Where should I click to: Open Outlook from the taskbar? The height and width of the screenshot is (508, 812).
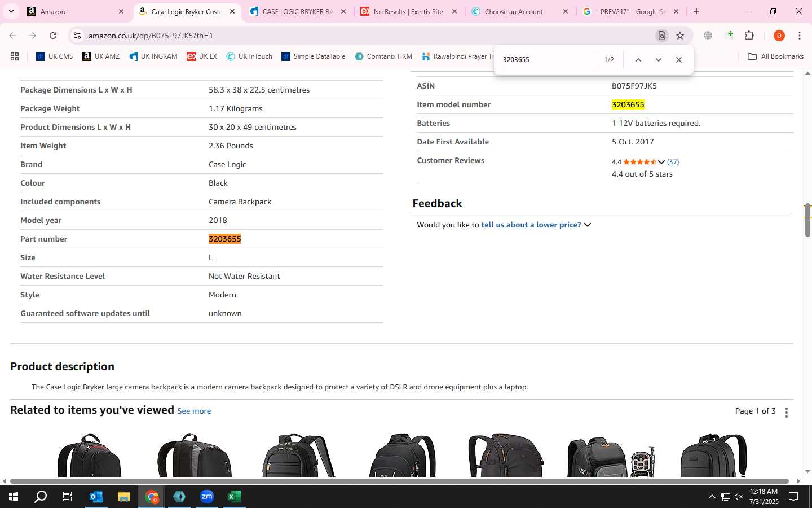(x=96, y=497)
